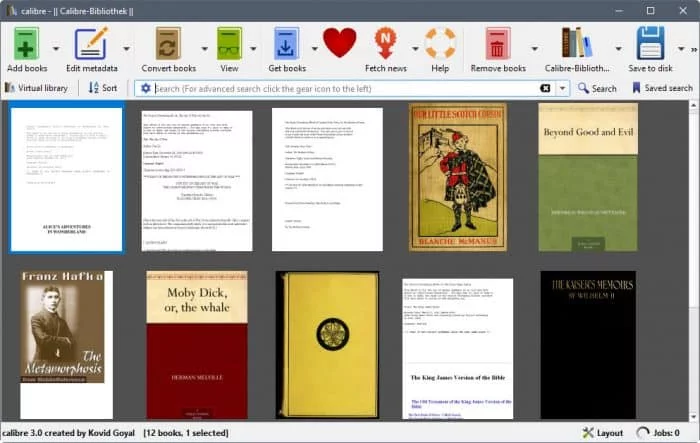Open Help via the lifebuoy icon

[x=440, y=43]
